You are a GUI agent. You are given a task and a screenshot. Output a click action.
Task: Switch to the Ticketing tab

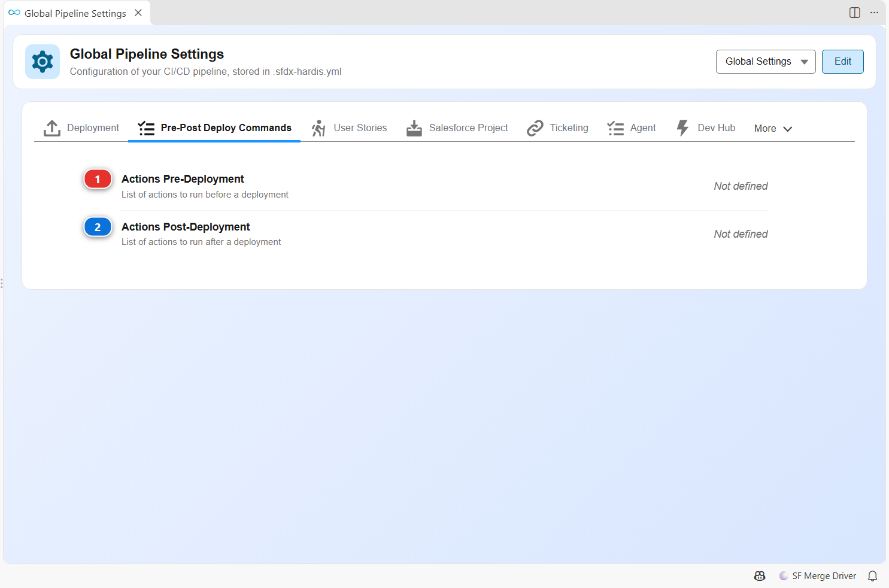[x=557, y=128]
